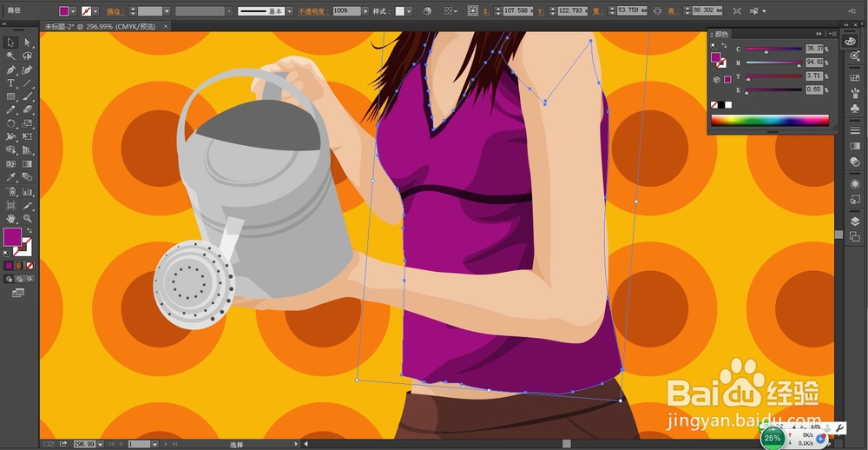Set paint mode to None button
Image resolution: width=868 pixels, height=450 pixels.
click(x=30, y=266)
